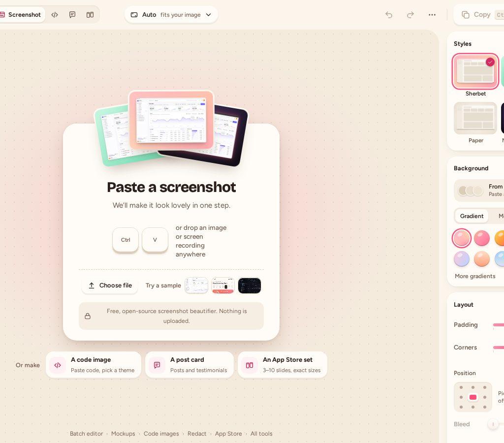Open the Batch editor footer link
Screen dimensions: 504x443
click(87, 434)
